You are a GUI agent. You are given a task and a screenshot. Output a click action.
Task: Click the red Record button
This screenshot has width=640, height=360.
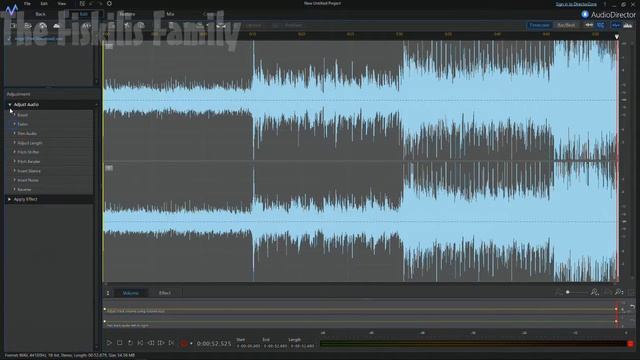click(184, 344)
